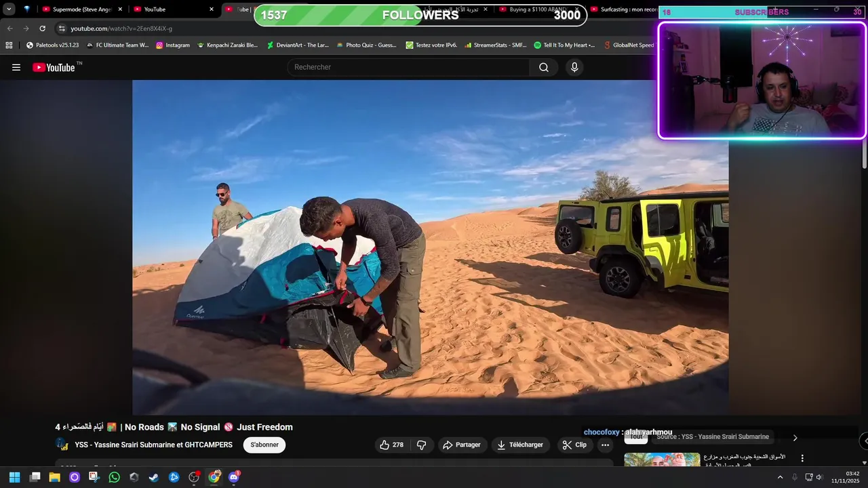Open the StreamerStats - SMF... bookmark
This screenshot has width=868, height=488.
coord(496,45)
